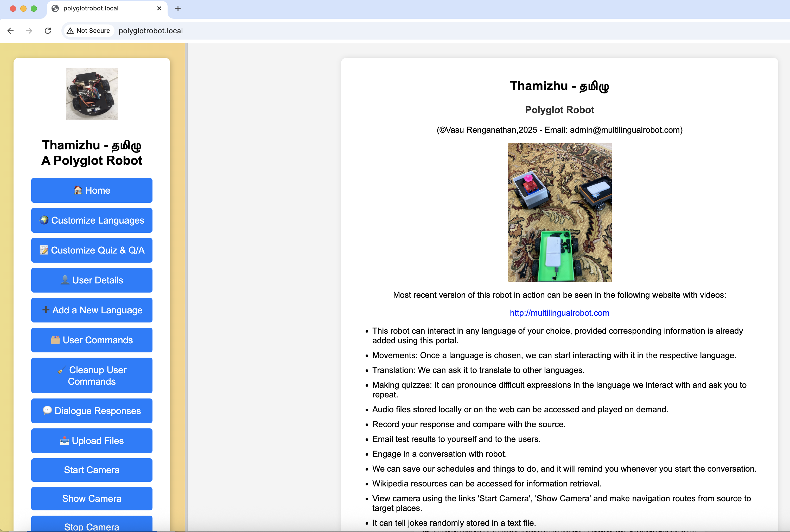Click Cleanup User Commands button

(92, 375)
